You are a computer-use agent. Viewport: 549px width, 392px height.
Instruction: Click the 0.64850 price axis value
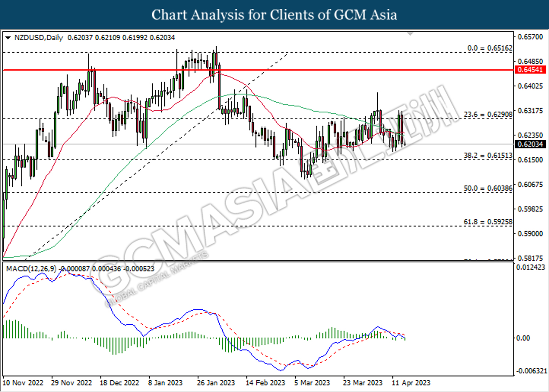point(530,61)
